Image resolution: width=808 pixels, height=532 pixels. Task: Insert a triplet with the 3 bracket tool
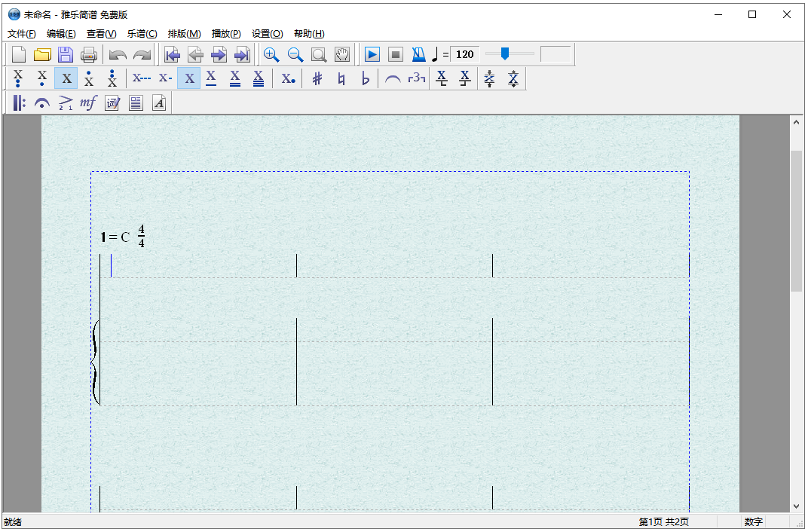[416, 78]
